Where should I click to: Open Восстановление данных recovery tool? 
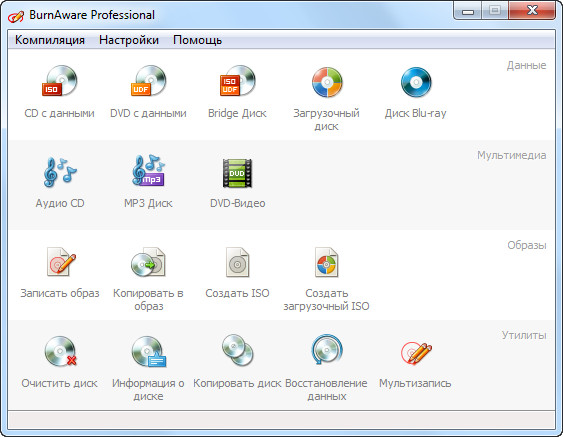pos(327,350)
